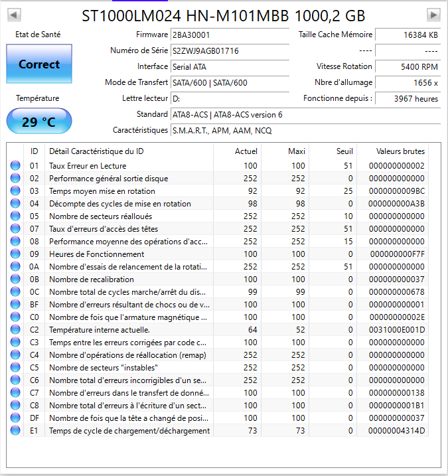Click the Interface field Serial ATA
This screenshot has height=476, width=448.
click(230, 66)
